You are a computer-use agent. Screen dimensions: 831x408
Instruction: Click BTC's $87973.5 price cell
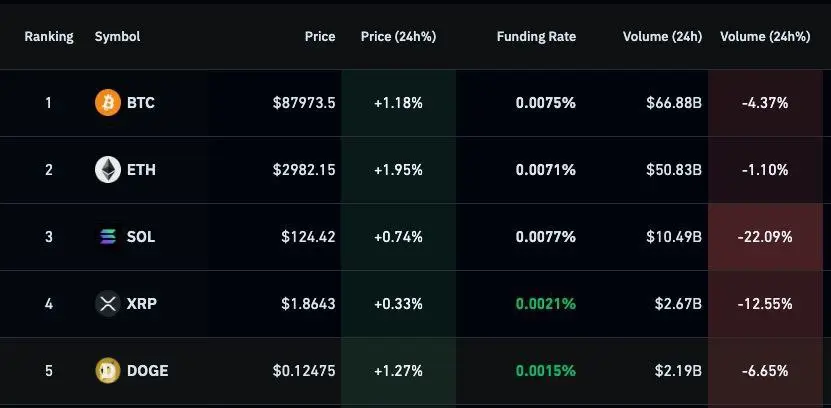point(304,102)
